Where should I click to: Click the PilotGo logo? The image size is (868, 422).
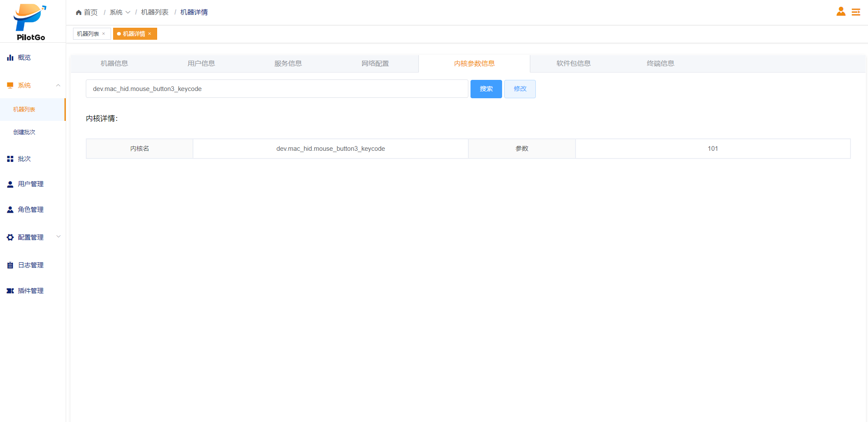(30, 22)
